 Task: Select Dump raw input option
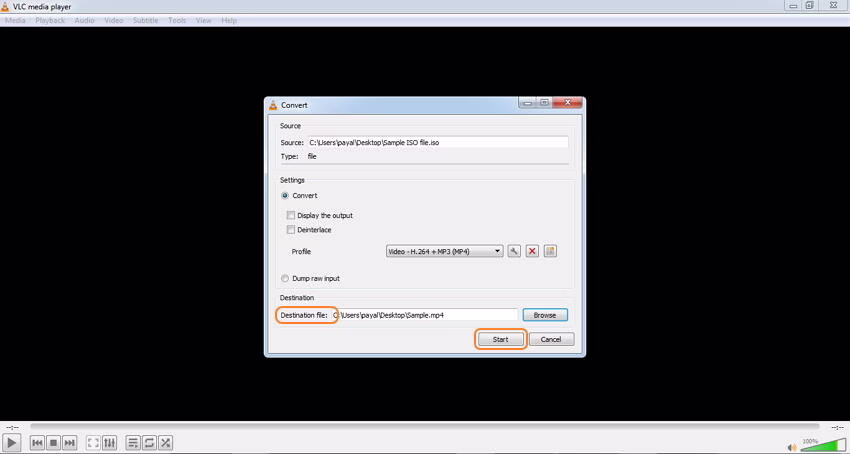point(285,278)
